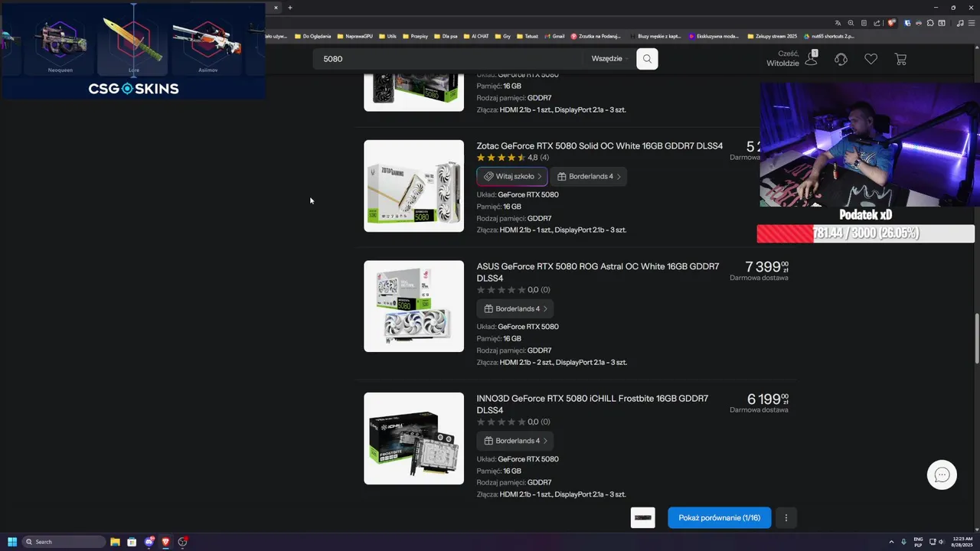Click the volume speaker tray icon

pos(941,542)
